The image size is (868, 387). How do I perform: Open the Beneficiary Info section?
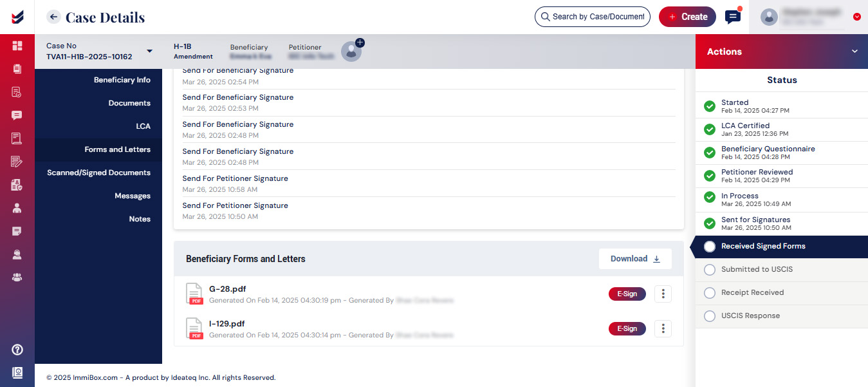click(122, 80)
